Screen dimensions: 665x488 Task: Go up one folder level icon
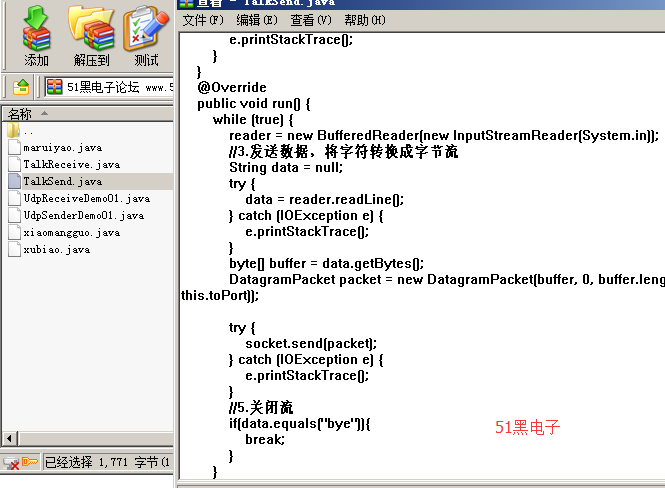(x=21, y=87)
